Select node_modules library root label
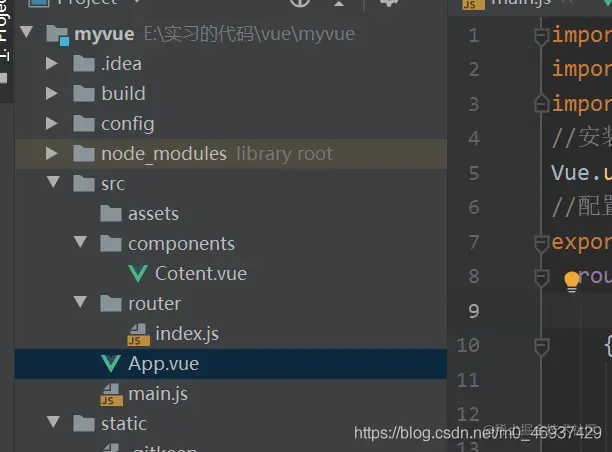This screenshot has height=452, width=612. [217, 154]
